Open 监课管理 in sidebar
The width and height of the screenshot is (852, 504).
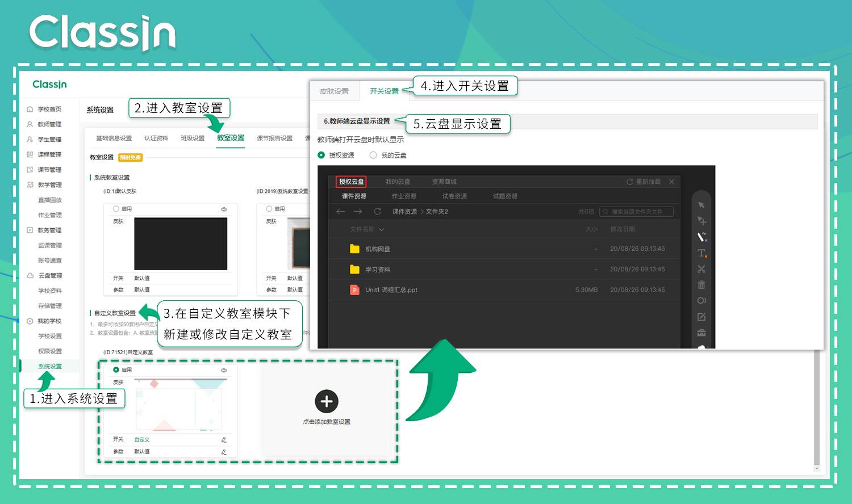pos(50,245)
